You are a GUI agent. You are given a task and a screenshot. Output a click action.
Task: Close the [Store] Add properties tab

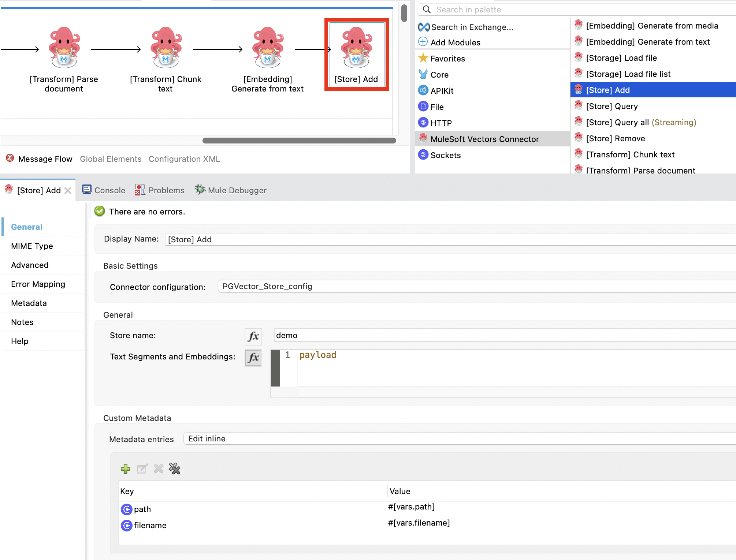68,191
